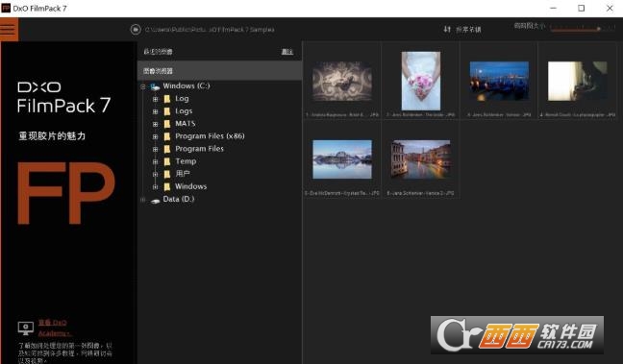Select the MATS folder label
623x364 pixels.
pyautogui.click(x=186, y=124)
